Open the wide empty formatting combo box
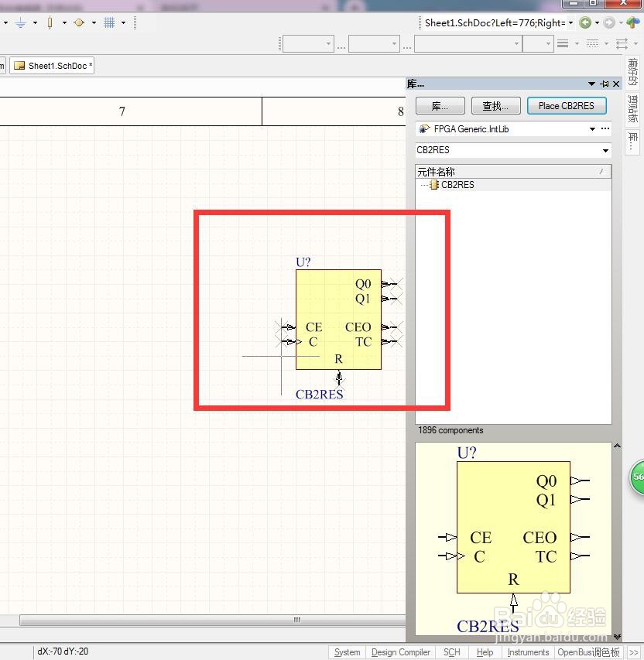Viewport: 644px width, 660px height. pyautogui.click(x=468, y=43)
